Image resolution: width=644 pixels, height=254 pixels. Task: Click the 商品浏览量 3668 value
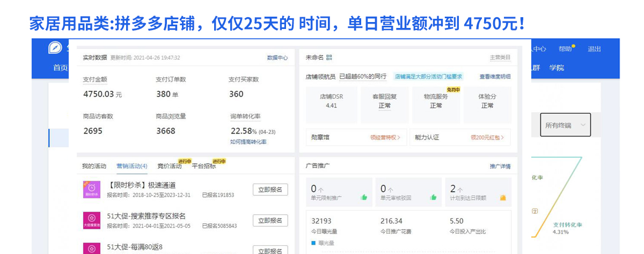pyautogui.click(x=166, y=131)
